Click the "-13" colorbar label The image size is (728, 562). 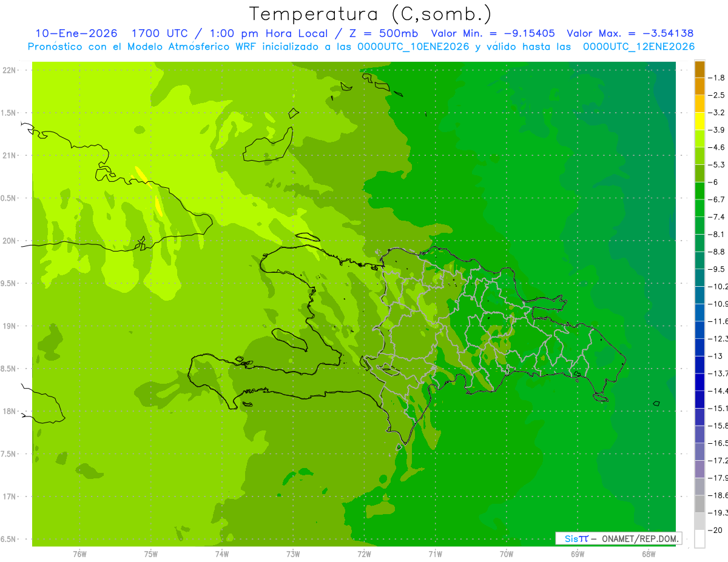716,356
